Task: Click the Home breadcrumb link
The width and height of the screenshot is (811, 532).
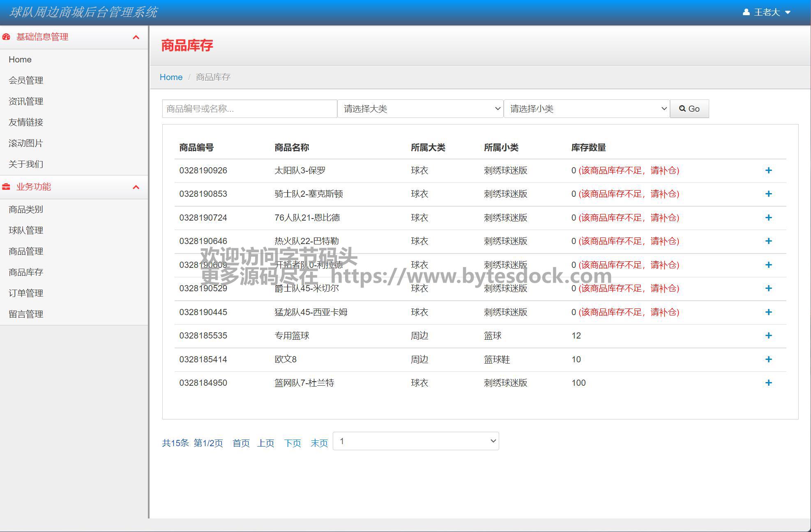Action: point(171,77)
